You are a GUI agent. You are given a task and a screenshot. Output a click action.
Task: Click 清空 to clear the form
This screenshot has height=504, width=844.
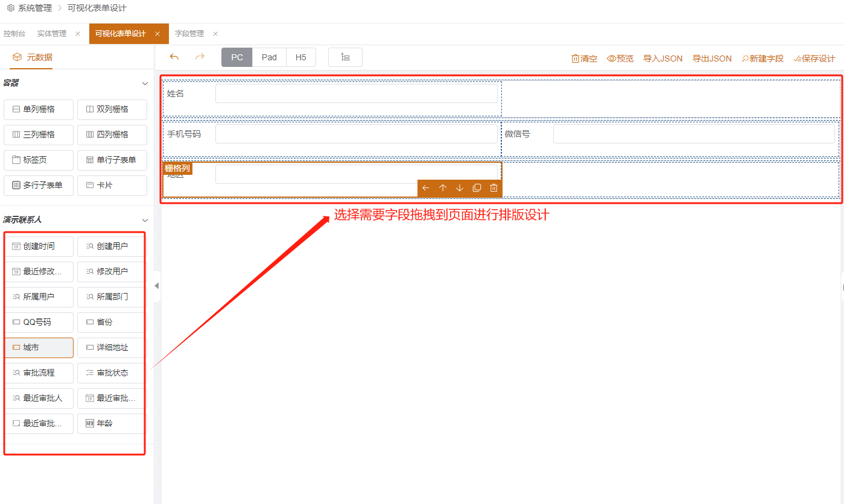[x=584, y=58]
